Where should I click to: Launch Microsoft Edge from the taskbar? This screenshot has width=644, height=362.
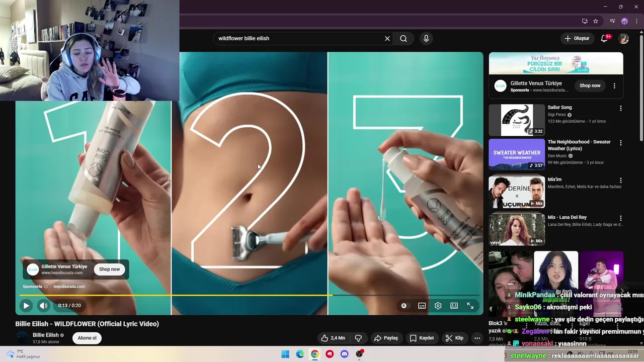pos(300,354)
